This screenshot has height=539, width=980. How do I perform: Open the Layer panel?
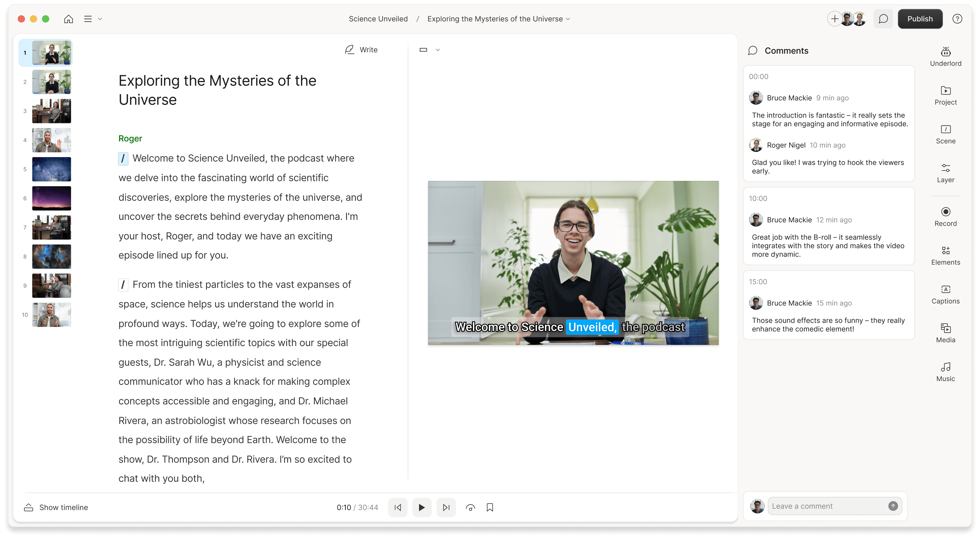pyautogui.click(x=946, y=173)
